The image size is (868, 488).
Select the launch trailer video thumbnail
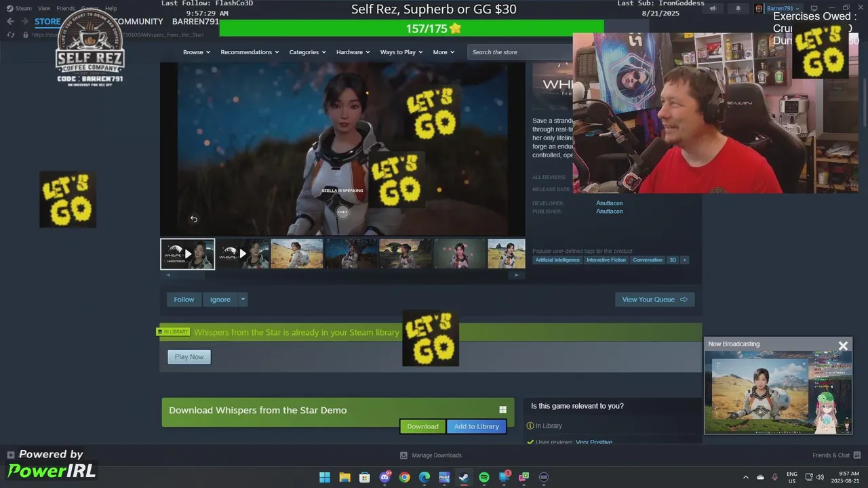[187, 254]
